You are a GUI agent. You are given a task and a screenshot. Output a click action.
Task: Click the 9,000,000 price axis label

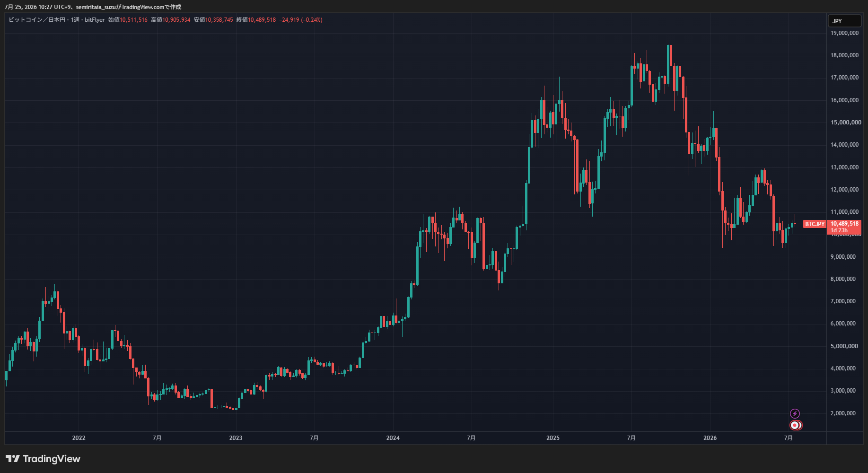pyautogui.click(x=843, y=257)
